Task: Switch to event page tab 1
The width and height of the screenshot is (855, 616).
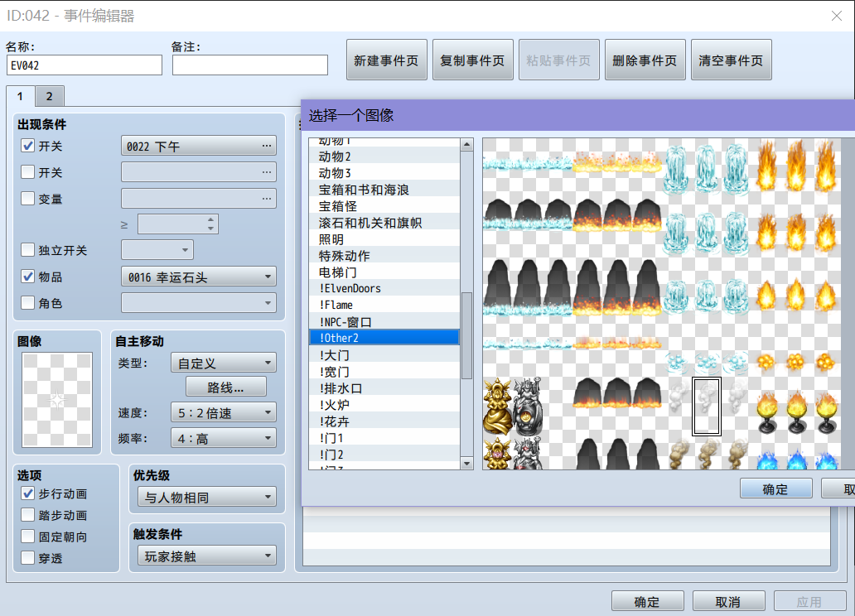Action: coord(21,96)
